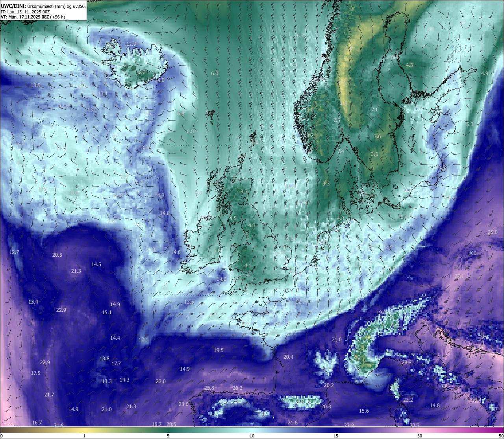Click the 26.3 value on Spain's north coast
This screenshot has width=504, height=439.
tap(237, 388)
